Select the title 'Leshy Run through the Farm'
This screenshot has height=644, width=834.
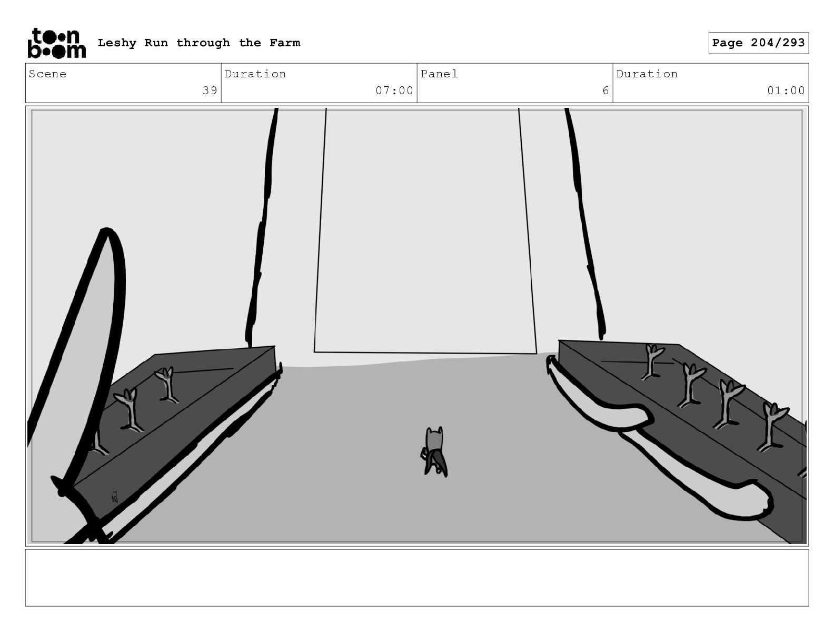pyautogui.click(x=199, y=43)
